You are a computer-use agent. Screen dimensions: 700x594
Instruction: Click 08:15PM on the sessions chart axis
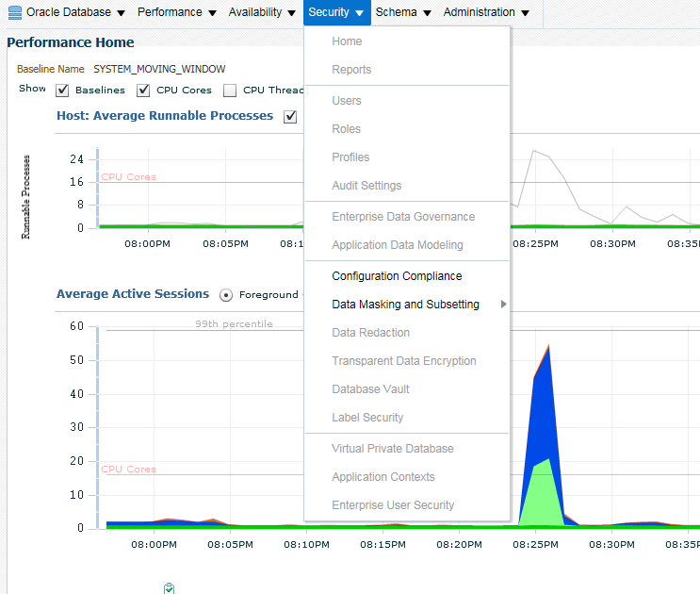pos(383,545)
